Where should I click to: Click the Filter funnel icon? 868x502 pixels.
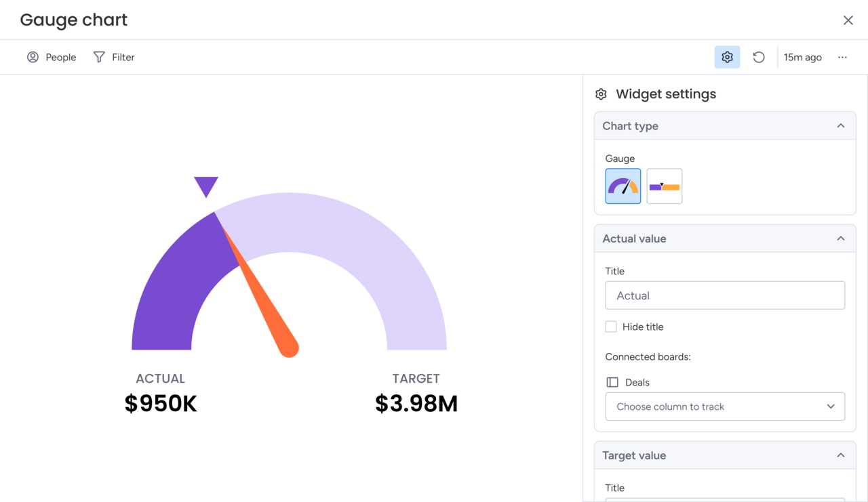[99, 58]
